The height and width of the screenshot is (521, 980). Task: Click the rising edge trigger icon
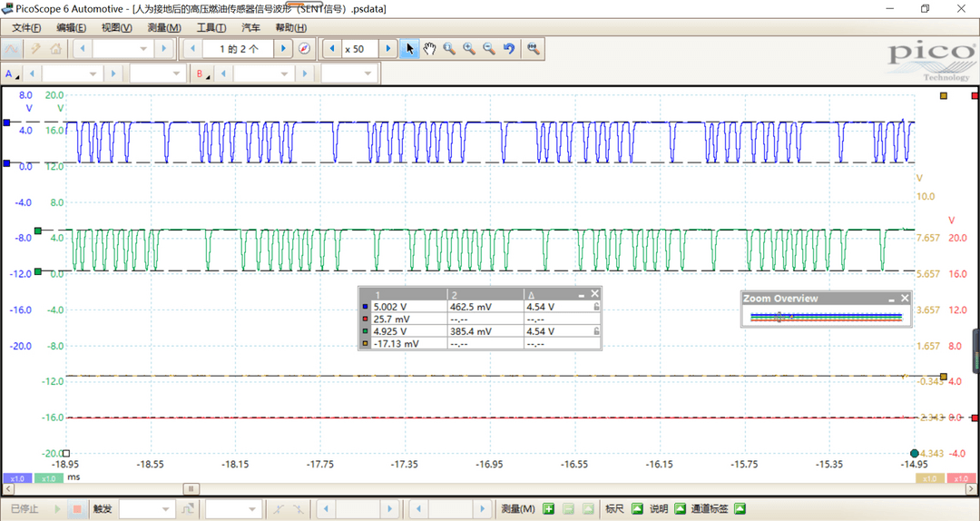[x=279, y=509]
